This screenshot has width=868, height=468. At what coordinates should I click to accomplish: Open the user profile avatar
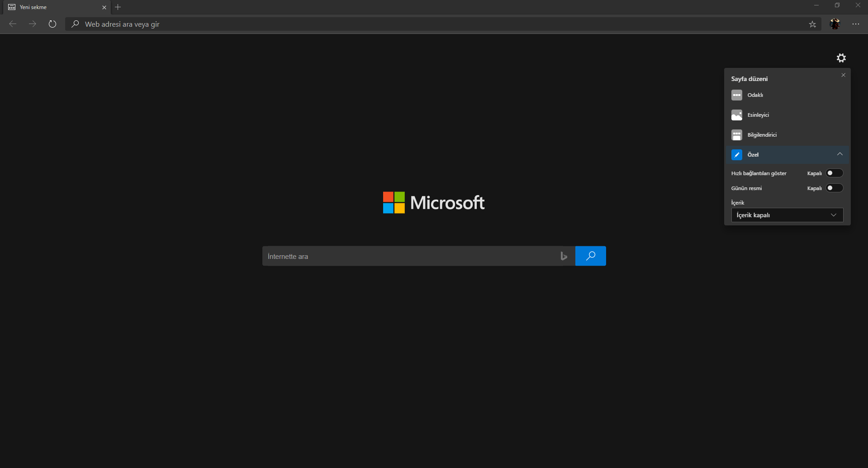(x=835, y=24)
